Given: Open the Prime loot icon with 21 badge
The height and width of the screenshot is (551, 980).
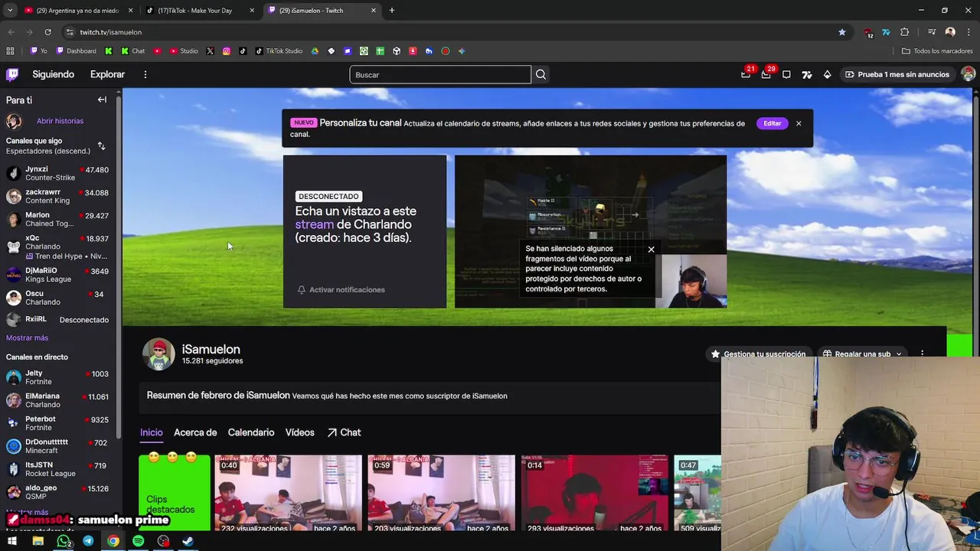Looking at the screenshot, I should (746, 74).
